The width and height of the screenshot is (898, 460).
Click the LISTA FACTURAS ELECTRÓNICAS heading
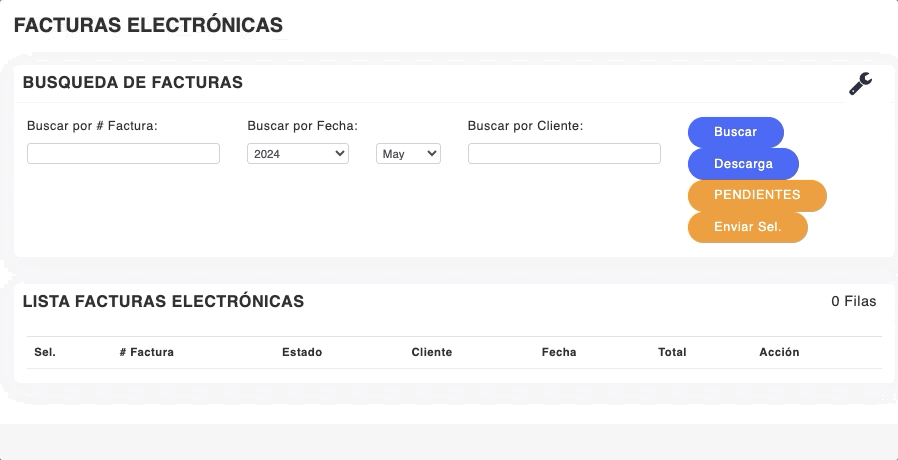tap(163, 301)
